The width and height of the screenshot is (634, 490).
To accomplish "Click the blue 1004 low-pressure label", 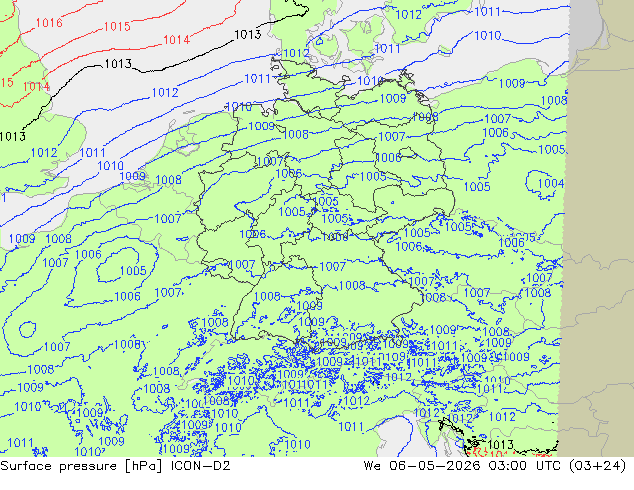I will click(551, 184).
